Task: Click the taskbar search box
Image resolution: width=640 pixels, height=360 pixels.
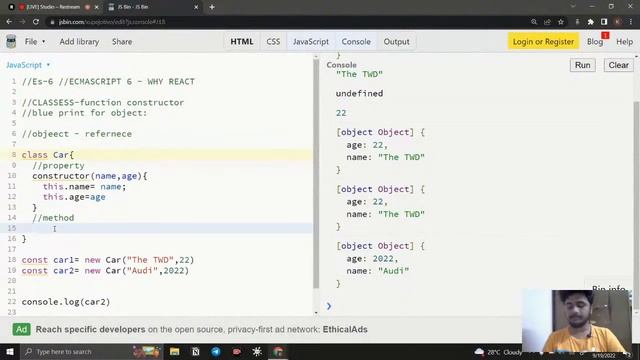Action: tap(91, 351)
